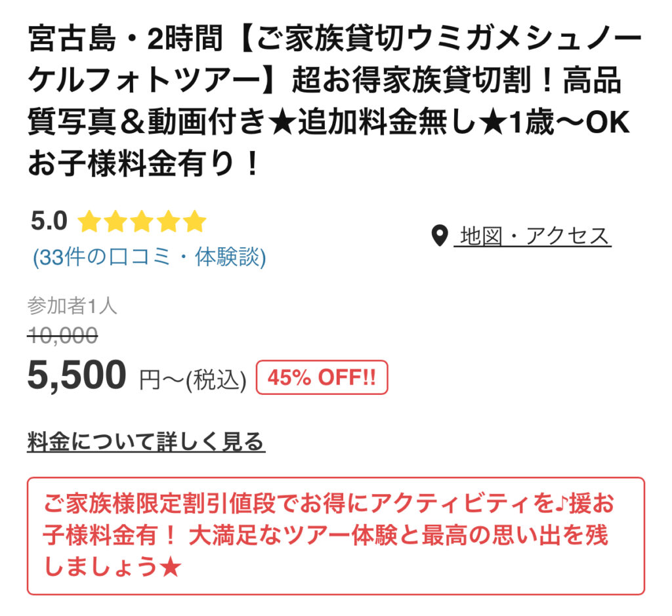Click the red star ending the promo message
This screenshot has width=672, height=616.
pyautogui.click(x=170, y=567)
